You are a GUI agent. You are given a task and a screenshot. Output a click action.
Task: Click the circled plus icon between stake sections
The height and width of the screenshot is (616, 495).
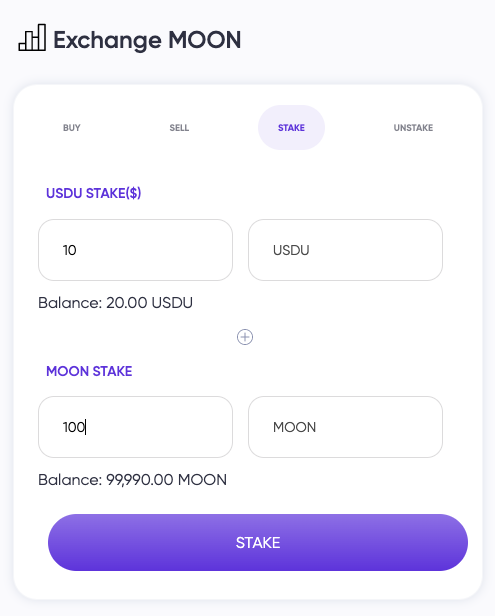245,337
